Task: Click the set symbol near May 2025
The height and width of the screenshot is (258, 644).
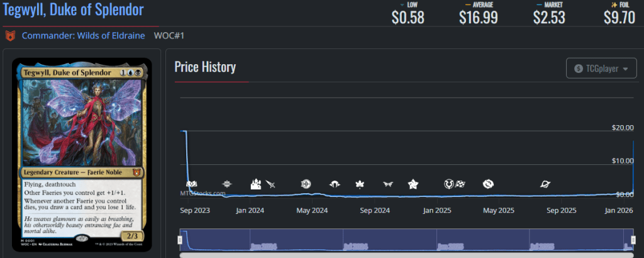Action: pyautogui.click(x=488, y=184)
